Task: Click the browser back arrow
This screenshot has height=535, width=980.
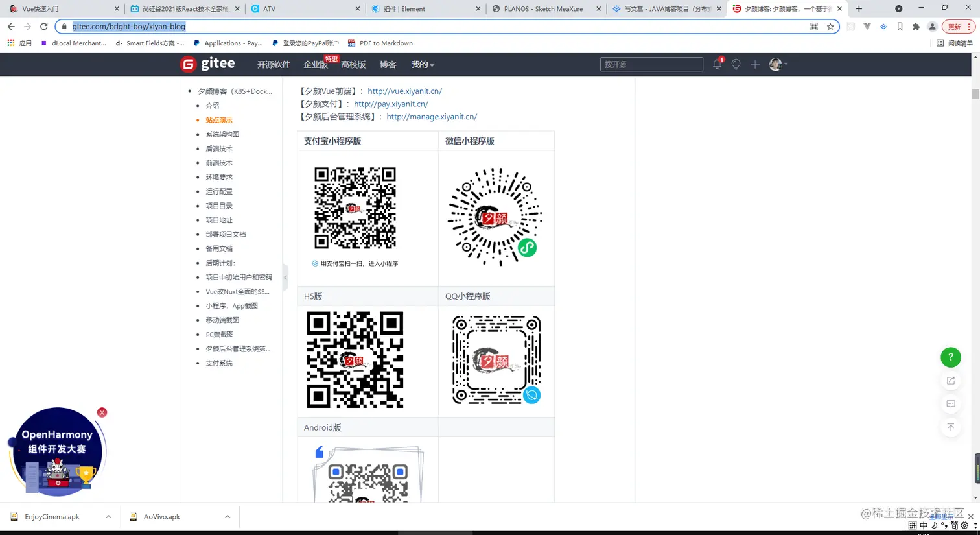Action: 11,27
